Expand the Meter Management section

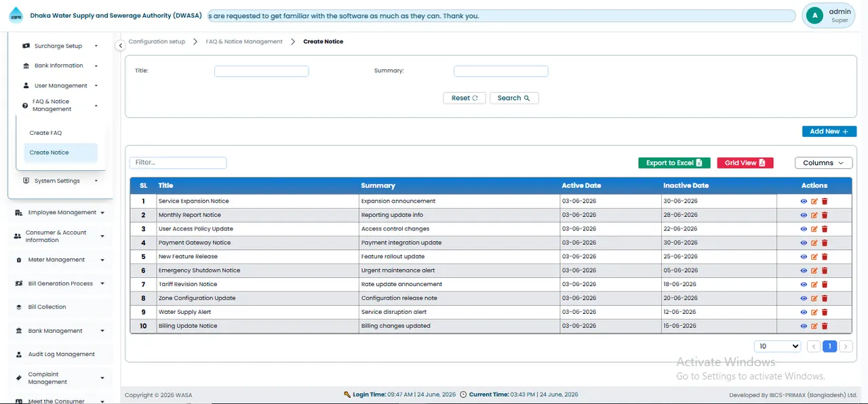coord(60,260)
